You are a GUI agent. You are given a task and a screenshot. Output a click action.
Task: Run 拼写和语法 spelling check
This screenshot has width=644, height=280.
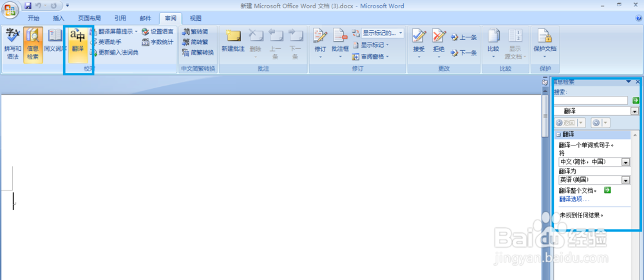click(x=13, y=44)
